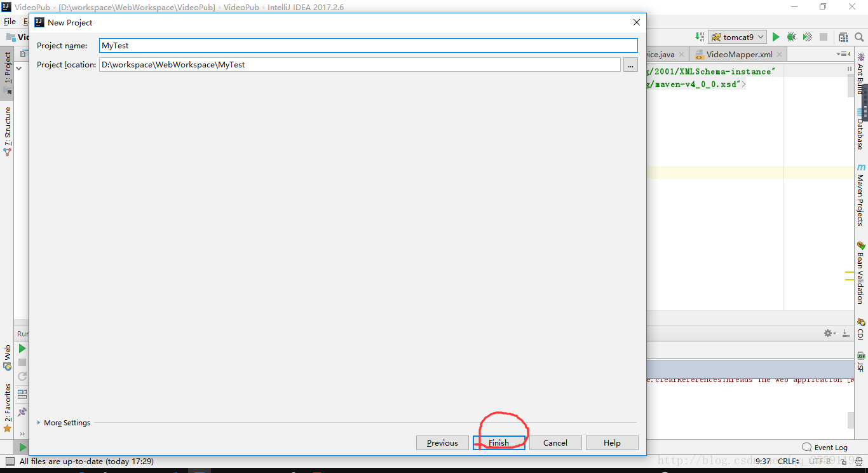Viewport: 868px width, 473px height.
Task: Open Help for New Project dialog
Action: click(612, 443)
